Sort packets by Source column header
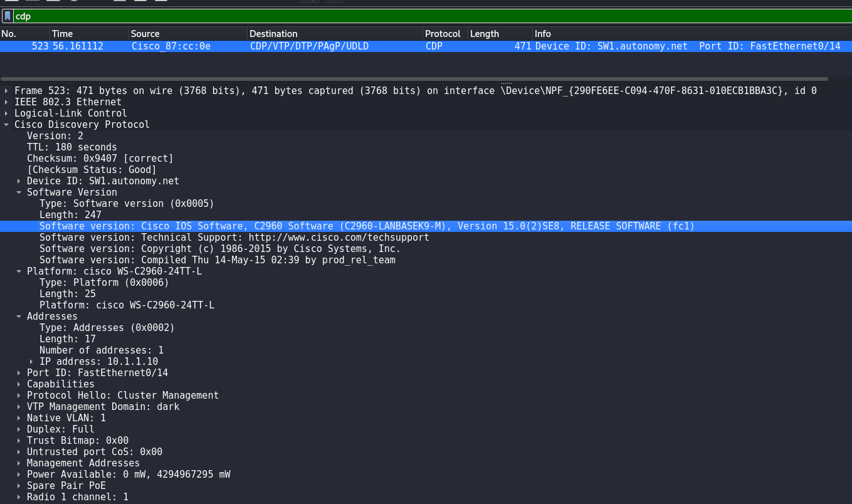Viewport: 852px width, 504px height. [145, 34]
